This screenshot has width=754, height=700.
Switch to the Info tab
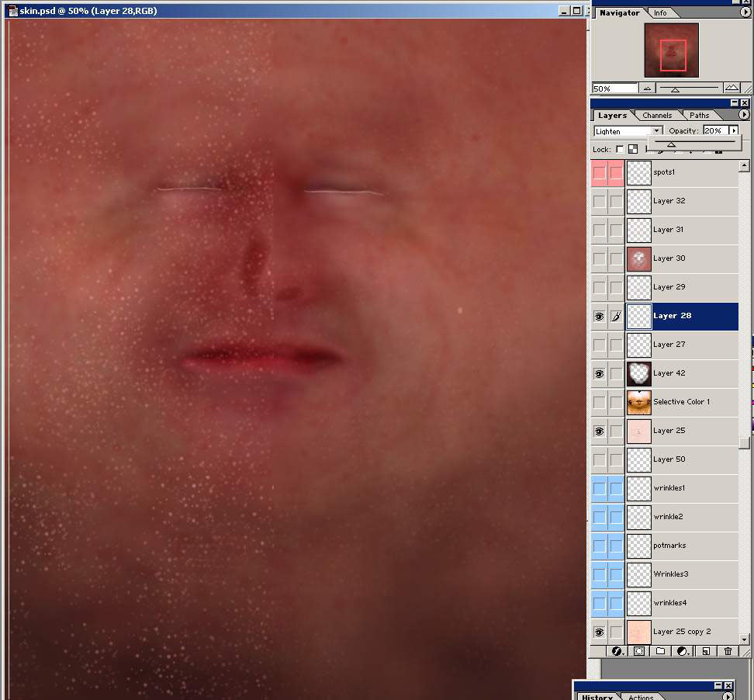coord(659,13)
